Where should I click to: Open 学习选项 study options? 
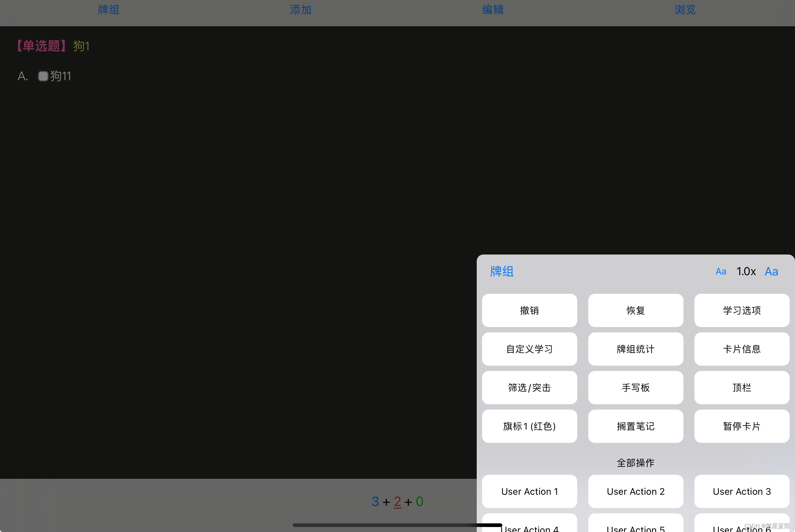(x=741, y=310)
